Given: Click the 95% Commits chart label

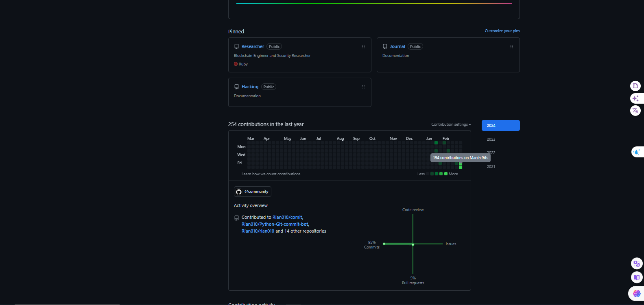Looking at the screenshot, I should click(372, 245).
